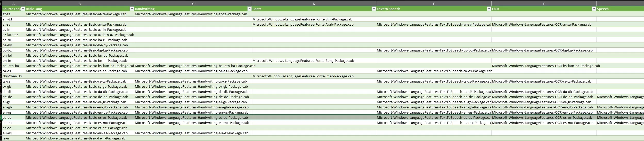Click the Text to Speech header cell
644x141 pixels.
tap(434, 9)
